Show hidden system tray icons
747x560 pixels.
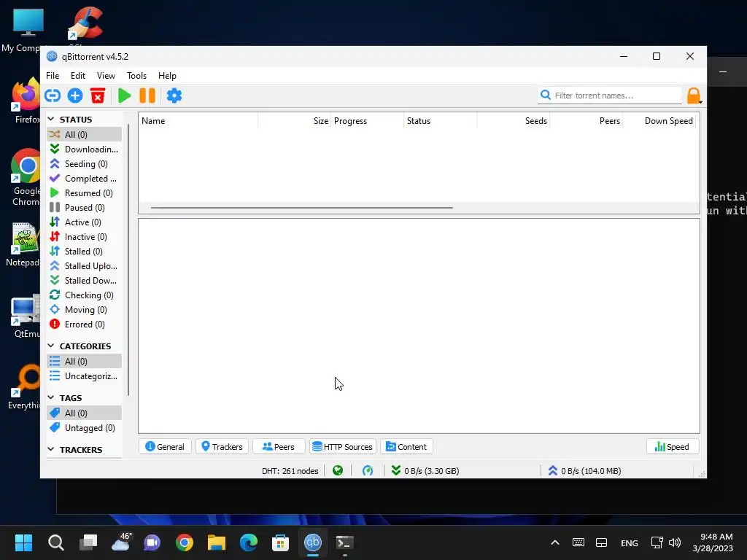point(555,542)
